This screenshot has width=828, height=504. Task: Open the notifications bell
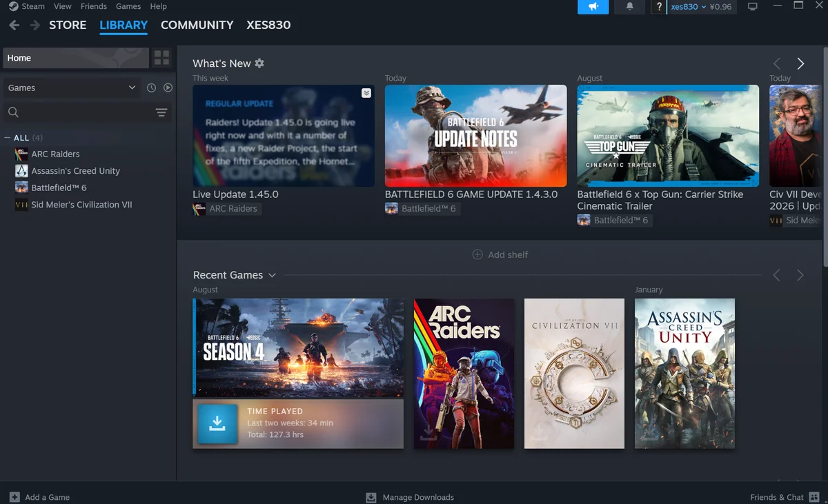point(629,7)
